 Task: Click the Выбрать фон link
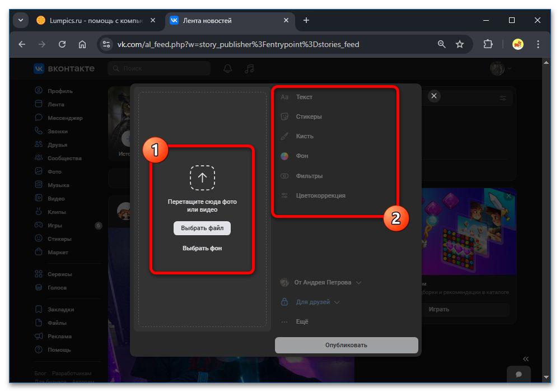pos(202,248)
